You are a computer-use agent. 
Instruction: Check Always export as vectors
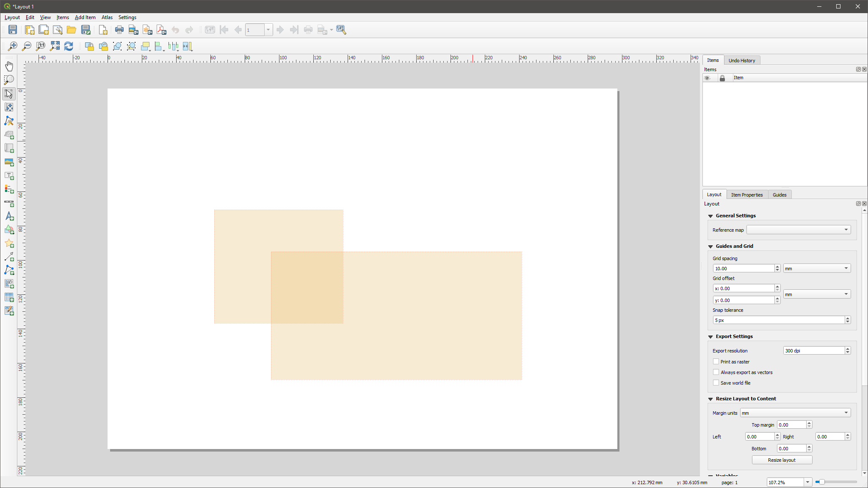pyautogui.click(x=716, y=372)
